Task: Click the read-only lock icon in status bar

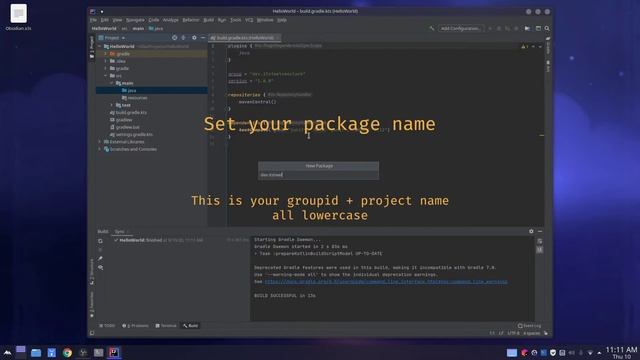Action: pyautogui.click(x=546, y=333)
